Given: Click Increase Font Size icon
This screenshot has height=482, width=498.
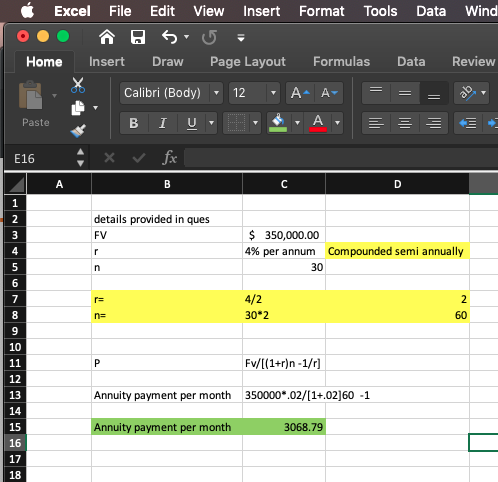Looking at the screenshot, I should (300, 93).
